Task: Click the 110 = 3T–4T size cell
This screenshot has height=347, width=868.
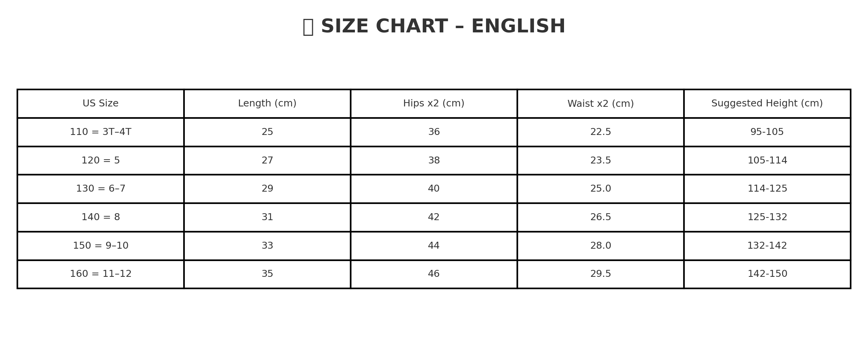Action: 101,132
